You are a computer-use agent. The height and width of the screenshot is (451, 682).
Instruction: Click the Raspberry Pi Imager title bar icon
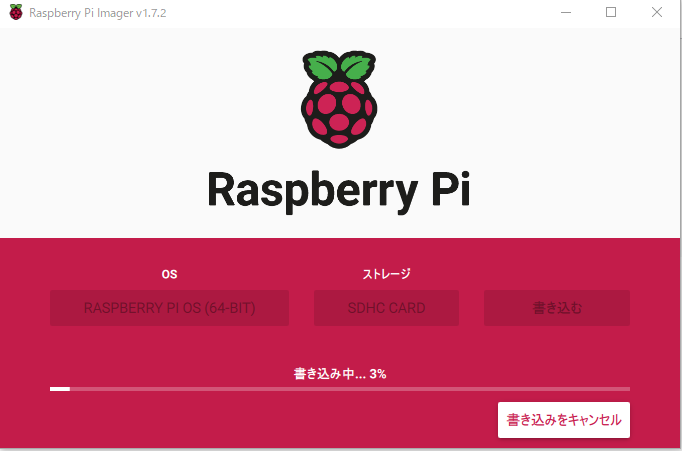click(16, 12)
